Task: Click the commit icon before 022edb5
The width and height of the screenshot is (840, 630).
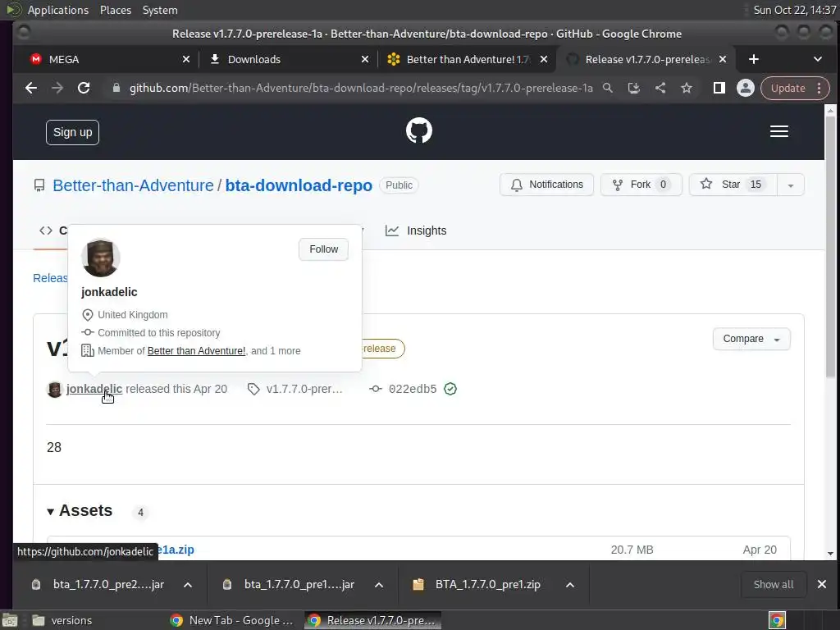Action: (x=376, y=389)
